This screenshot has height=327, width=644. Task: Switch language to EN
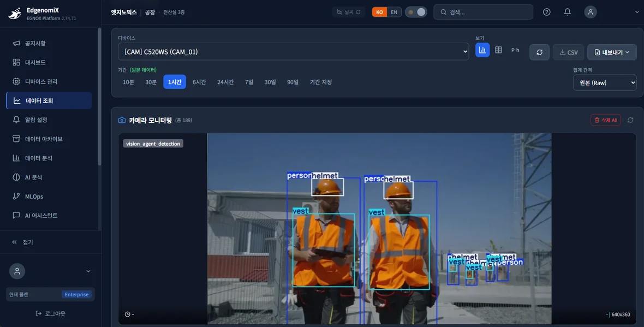pyautogui.click(x=394, y=12)
